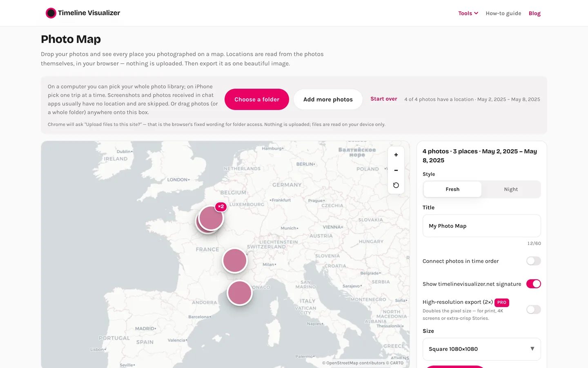Open the ×2 photo cluster badge
Image resolution: width=588 pixels, height=368 pixels.
[x=221, y=206]
